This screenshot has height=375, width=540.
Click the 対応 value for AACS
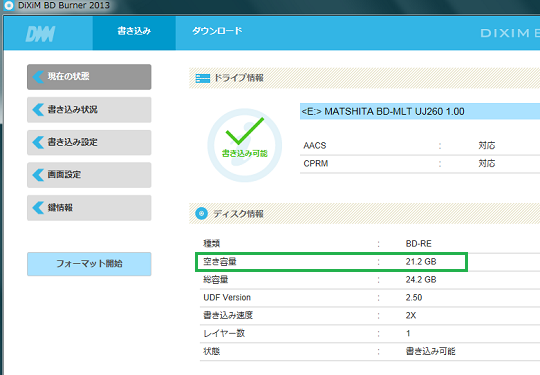(487, 146)
